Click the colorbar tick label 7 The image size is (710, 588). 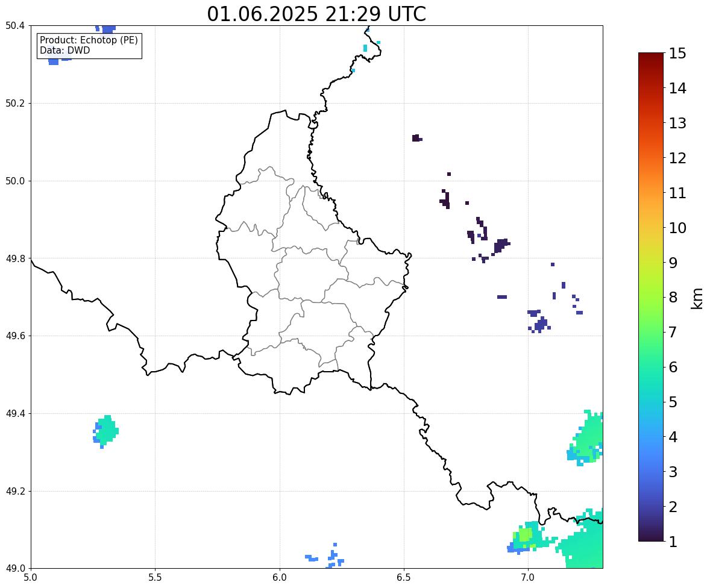pos(673,332)
